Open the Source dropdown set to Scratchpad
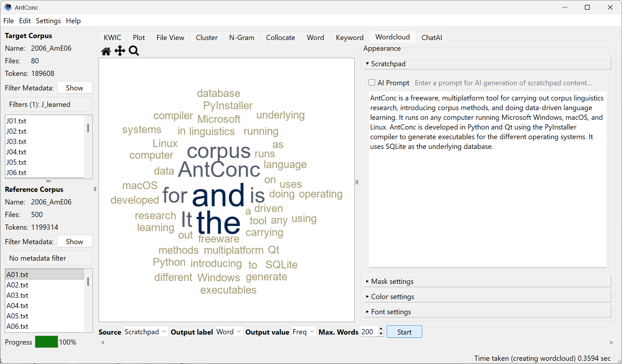Image resolution: width=622 pixels, height=364 pixels. (145, 332)
